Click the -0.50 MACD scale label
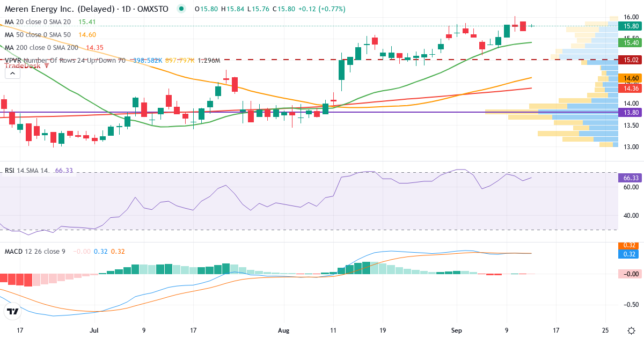 pyautogui.click(x=631, y=304)
